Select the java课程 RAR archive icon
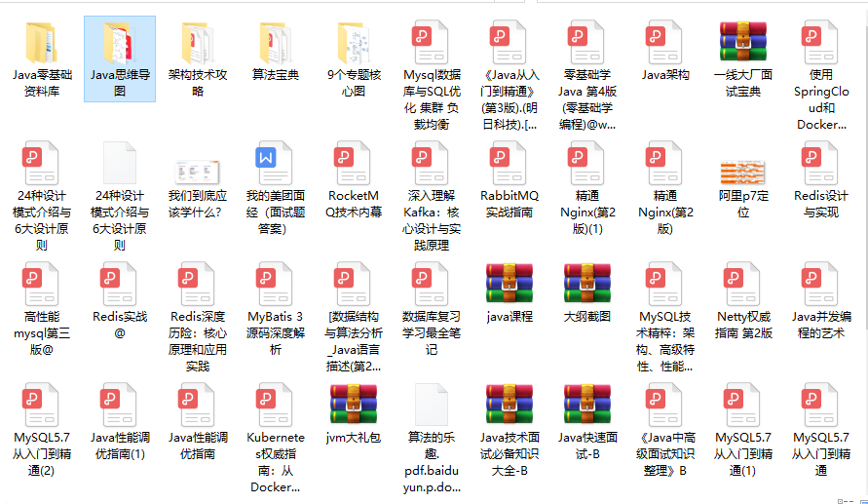This screenshot has height=504, width=868. pyautogui.click(x=509, y=283)
